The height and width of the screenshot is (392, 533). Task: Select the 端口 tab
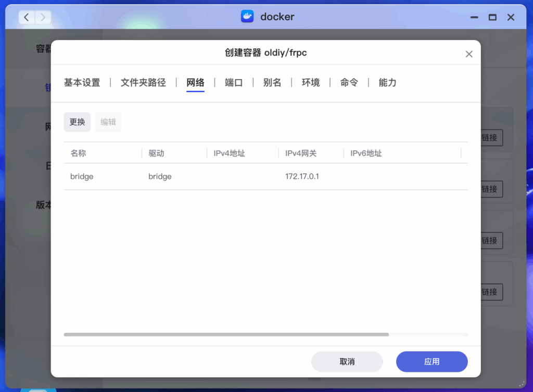pyautogui.click(x=233, y=82)
